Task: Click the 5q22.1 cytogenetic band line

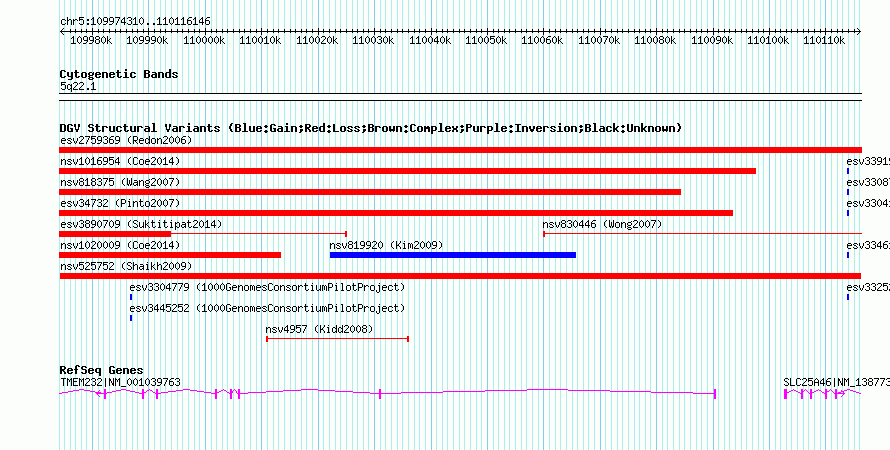Action: pos(460,94)
